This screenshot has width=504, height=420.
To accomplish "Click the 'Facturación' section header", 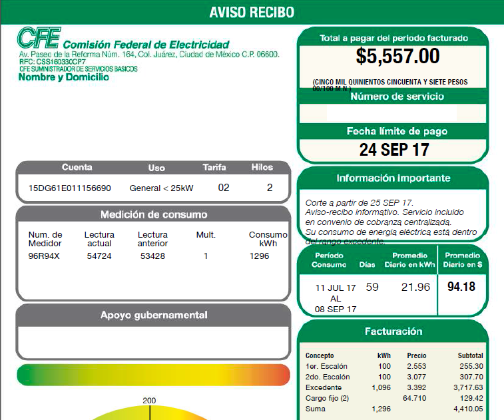I will click(393, 331).
